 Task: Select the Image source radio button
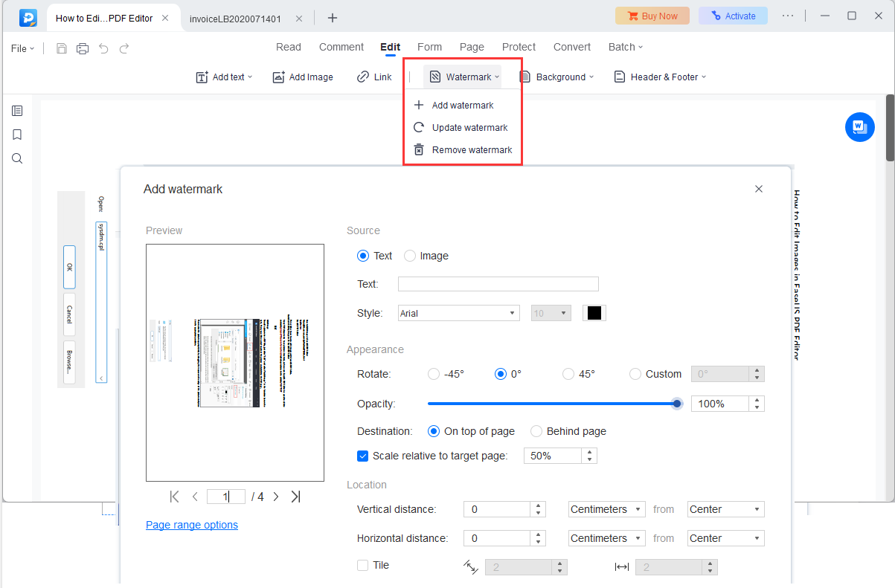click(410, 256)
